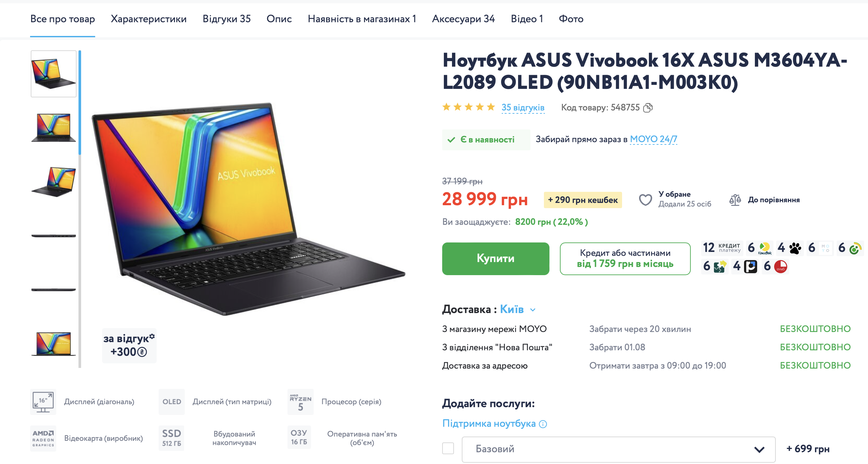Screen dimensions: 868x464
Task: Click the green Купити button
Action: (x=495, y=258)
